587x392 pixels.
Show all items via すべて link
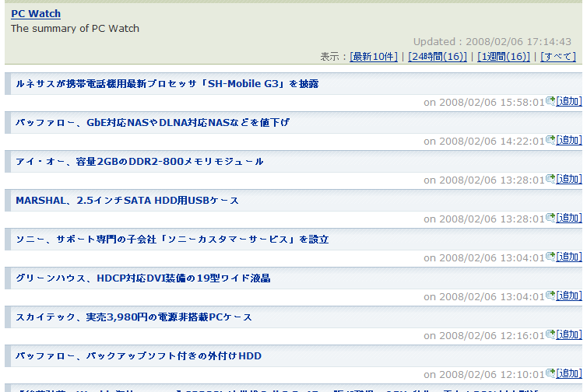click(557, 57)
